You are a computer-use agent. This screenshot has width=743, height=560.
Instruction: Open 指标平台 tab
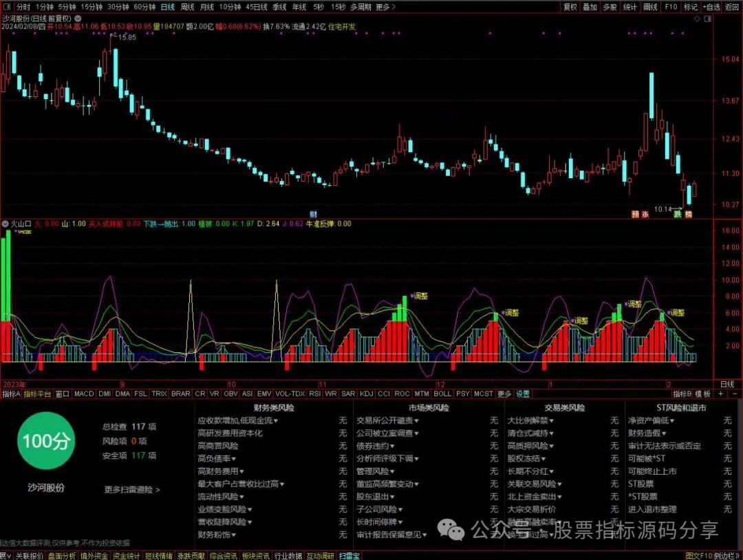point(37,394)
